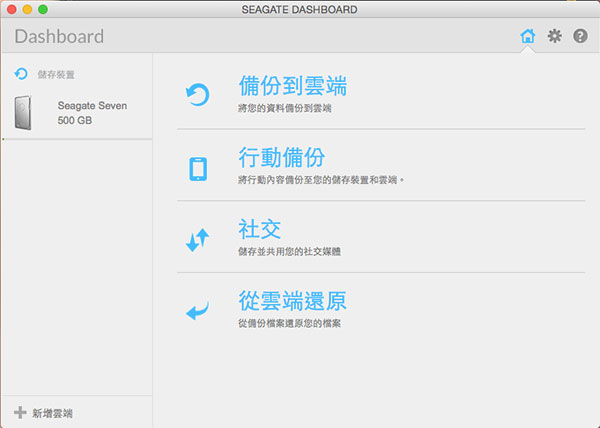This screenshot has height=428, width=600.
Task: Open the help question mark icon
Action: coord(579,36)
